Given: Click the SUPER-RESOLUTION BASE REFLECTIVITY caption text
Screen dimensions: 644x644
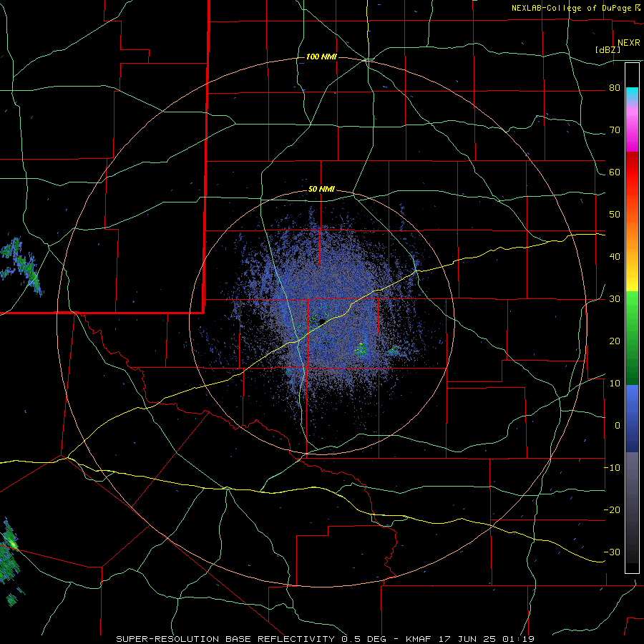Looking at the screenshot, I should coord(225,639).
